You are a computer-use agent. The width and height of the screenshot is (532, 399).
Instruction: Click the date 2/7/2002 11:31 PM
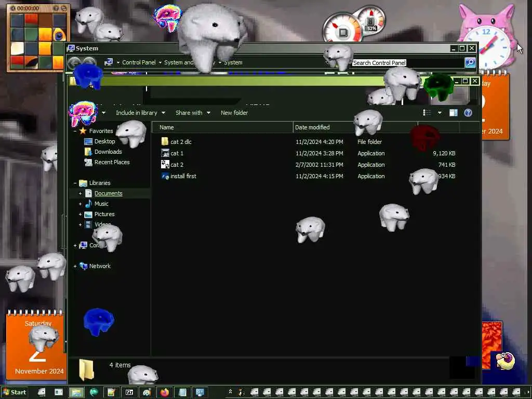point(320,165)
